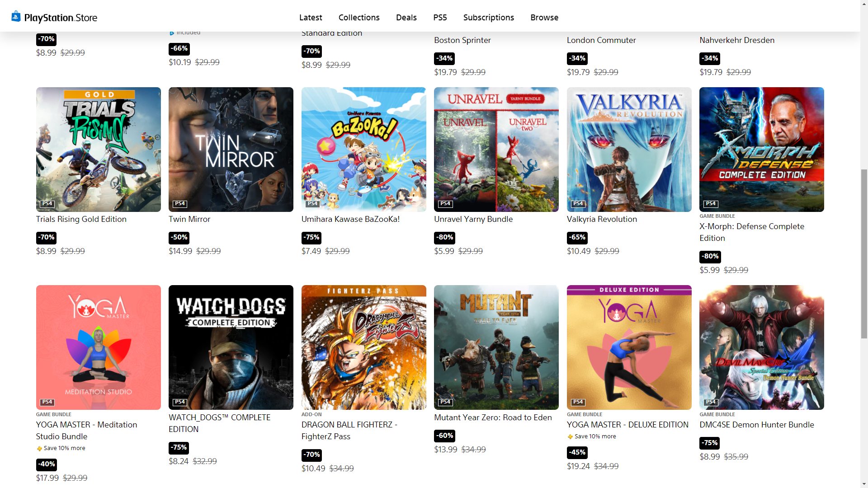Open X-Morph: Defense Complete Edition link
Viewport: 868px width, 488px height.
pos(752,232)
